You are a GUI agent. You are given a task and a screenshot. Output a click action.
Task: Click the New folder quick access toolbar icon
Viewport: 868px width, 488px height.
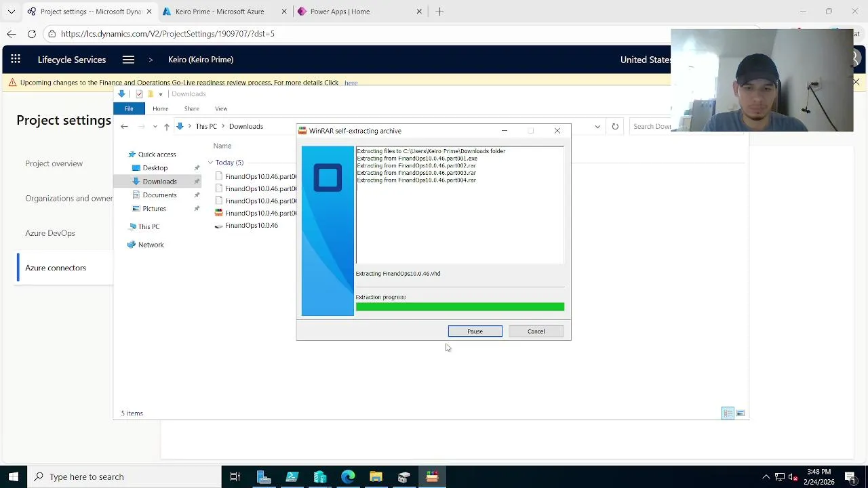151,94
